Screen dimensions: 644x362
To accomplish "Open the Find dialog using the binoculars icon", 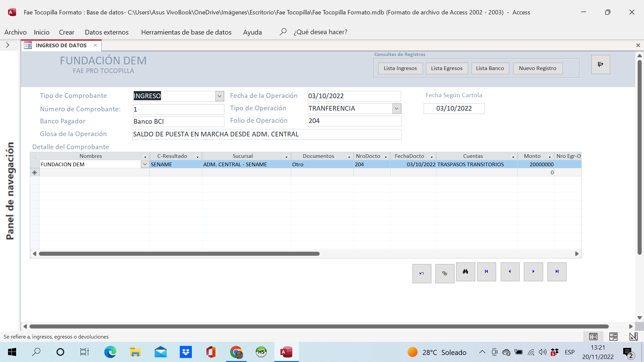I will pyautogui.click(x=465, y=271).
